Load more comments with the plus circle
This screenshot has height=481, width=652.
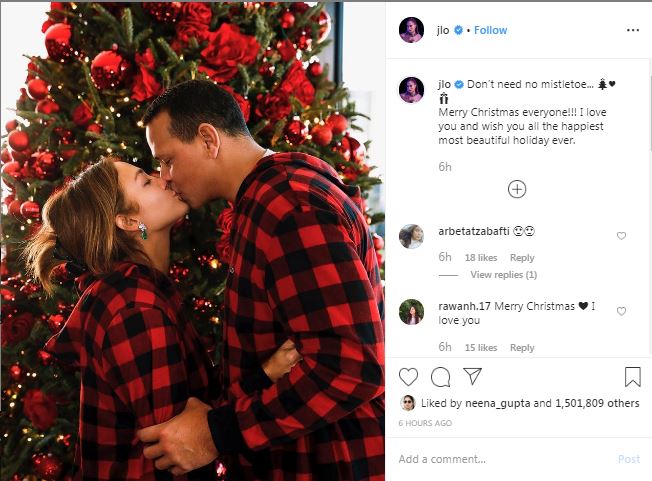[x=517, y=189]
